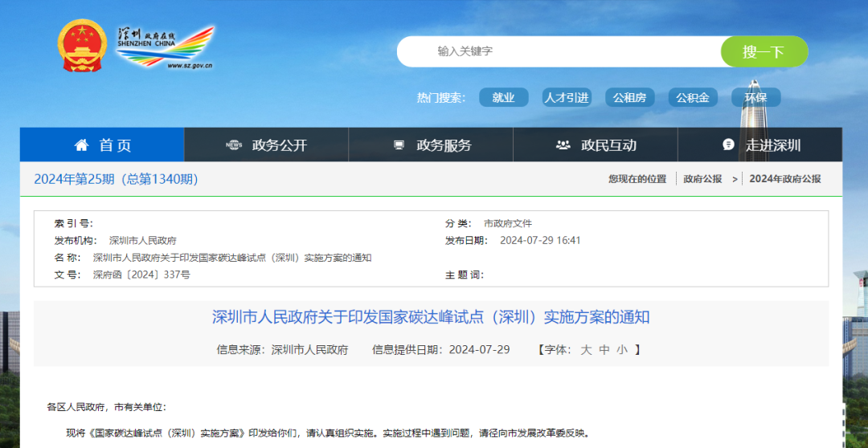Click the document name in 名称 row
The width and height of the screenshot is (868, 448).
click(232, 258)
